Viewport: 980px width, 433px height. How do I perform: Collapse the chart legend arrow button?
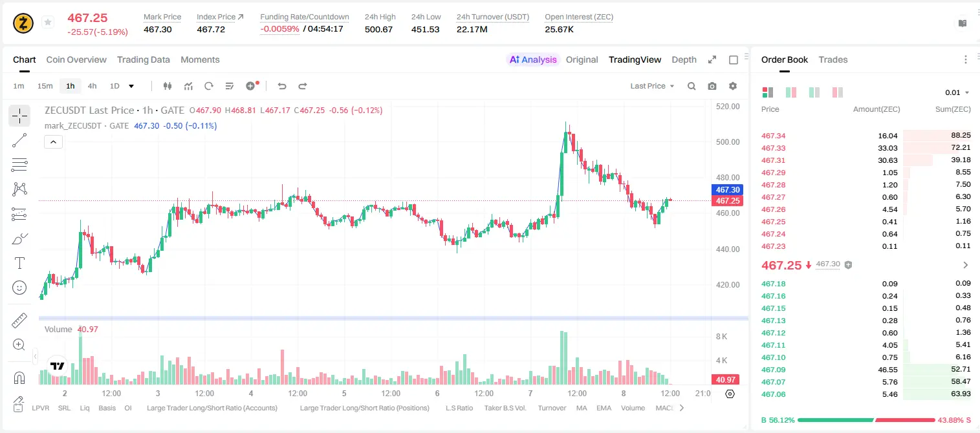53,142
